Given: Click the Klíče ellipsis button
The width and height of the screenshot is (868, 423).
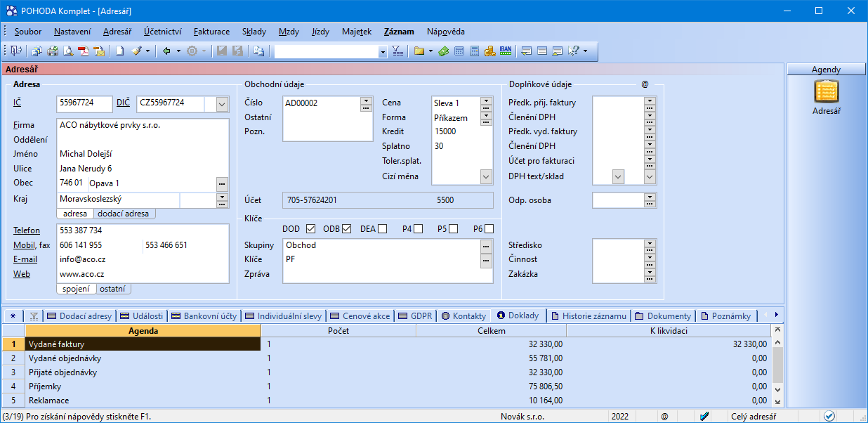Looking at the screenshot, I should tap(486, 260).
